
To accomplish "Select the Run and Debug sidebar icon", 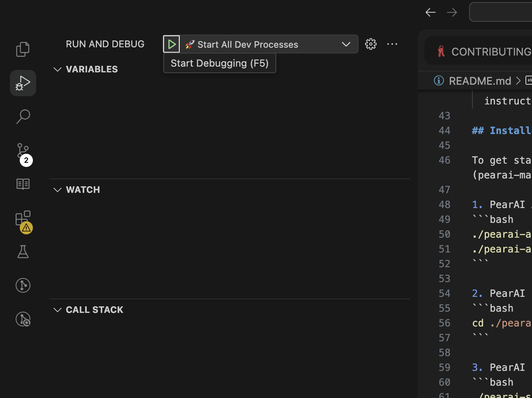I will click(23, 83).
